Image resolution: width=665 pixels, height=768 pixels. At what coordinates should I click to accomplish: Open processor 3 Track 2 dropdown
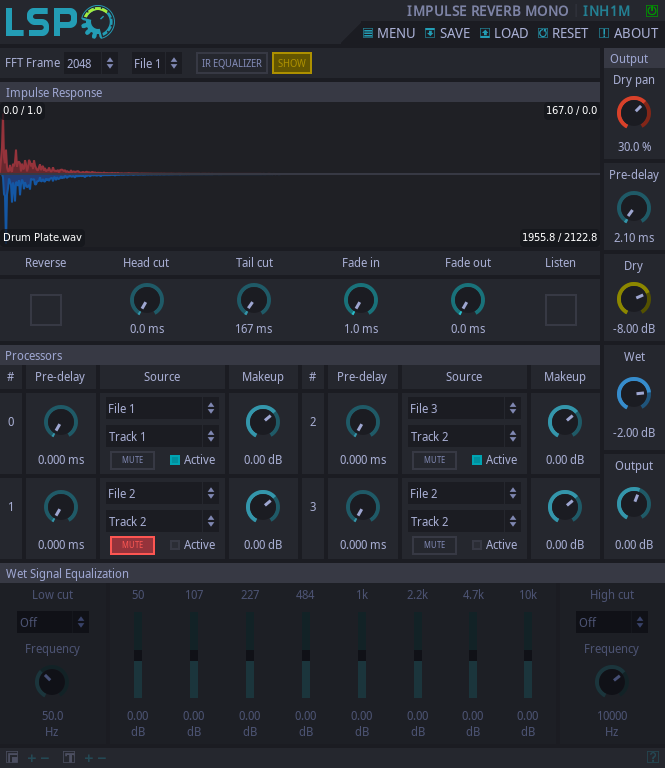pos(464,522)
